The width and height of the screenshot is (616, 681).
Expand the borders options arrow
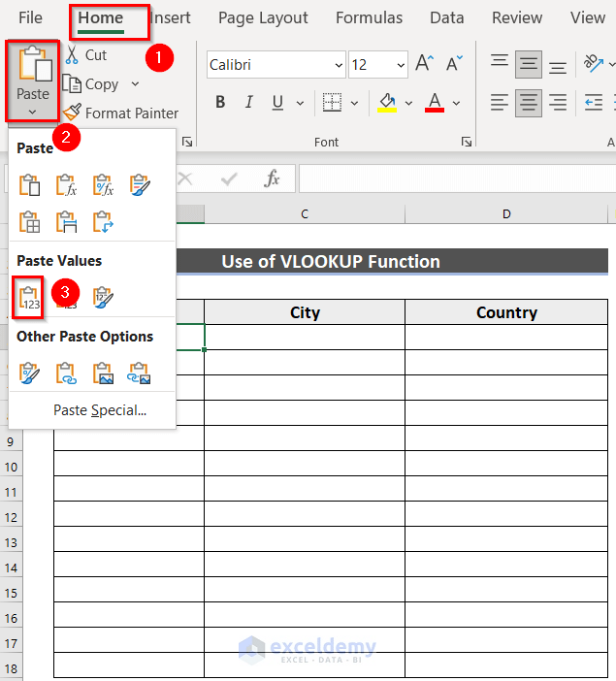tap(354, 103)
